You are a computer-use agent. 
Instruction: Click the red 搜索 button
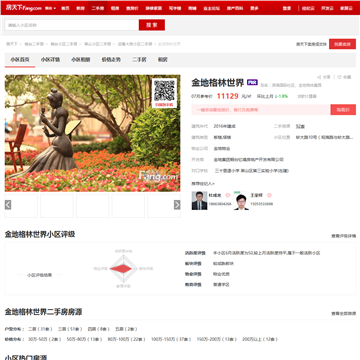[152, 25]
